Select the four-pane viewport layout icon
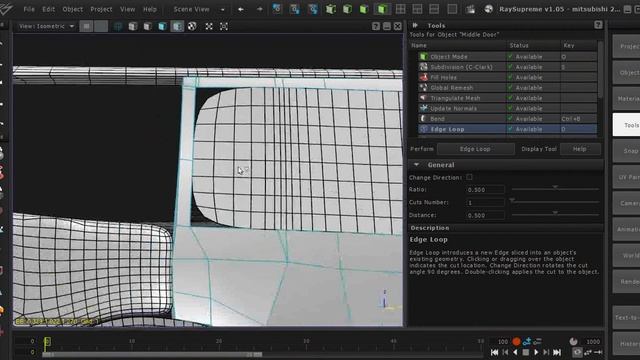This screenshot has height=360, width=640. (400, 9)
